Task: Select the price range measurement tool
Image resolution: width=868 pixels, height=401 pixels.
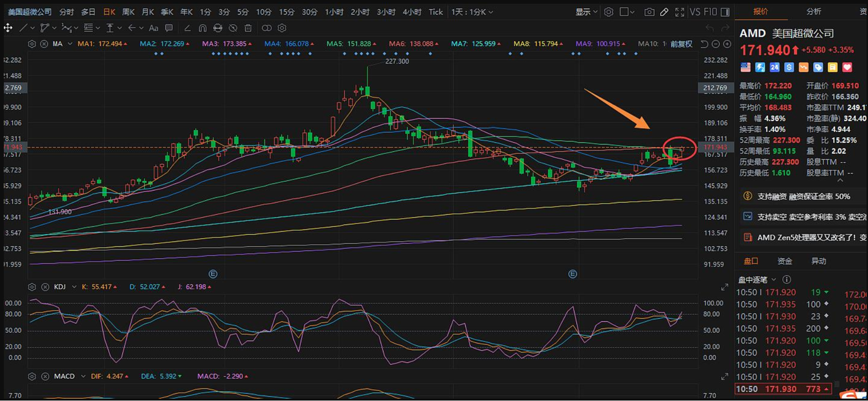Action: click(110, 28)
